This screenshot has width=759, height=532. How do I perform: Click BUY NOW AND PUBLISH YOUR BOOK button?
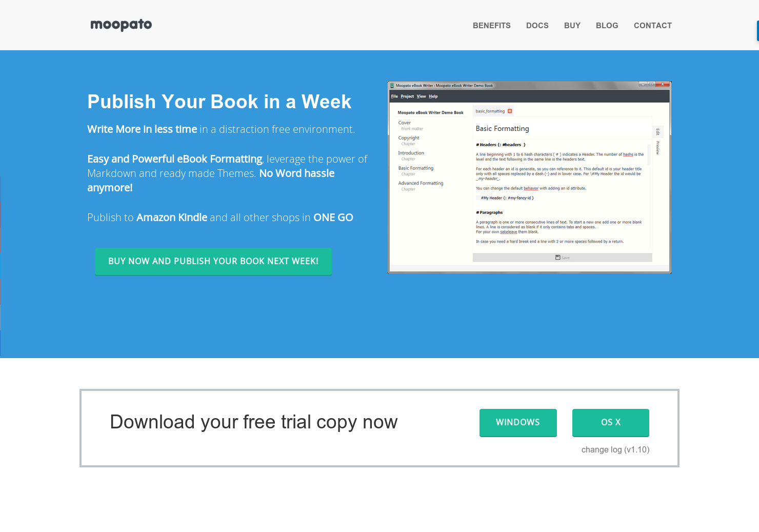coord(213,261)
